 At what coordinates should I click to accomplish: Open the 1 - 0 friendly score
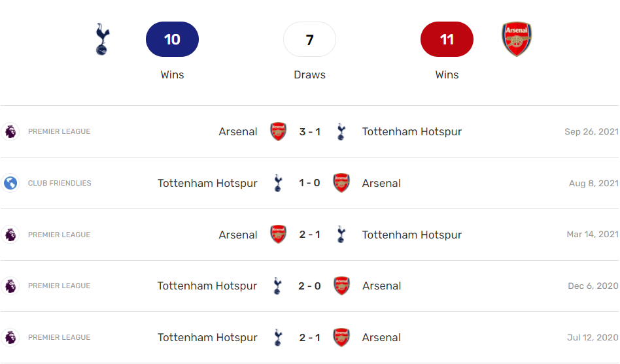[310, 183]
